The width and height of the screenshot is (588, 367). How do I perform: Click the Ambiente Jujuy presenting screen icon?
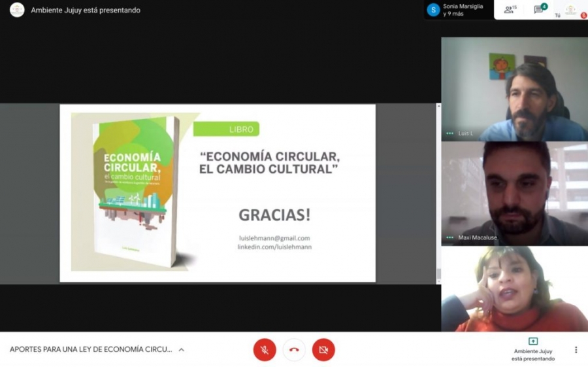(532, 341)
